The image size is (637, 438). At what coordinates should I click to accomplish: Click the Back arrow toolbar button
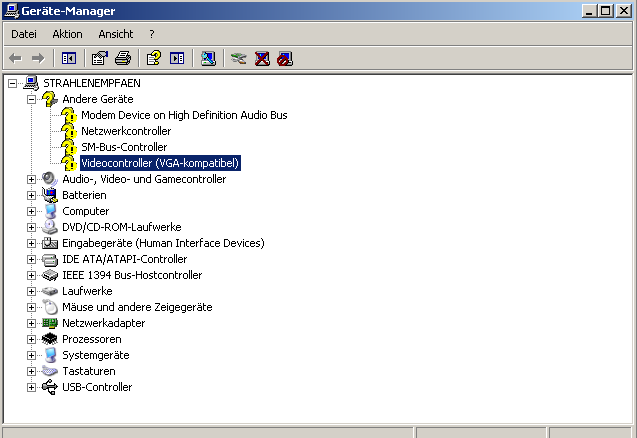point(15,59)
